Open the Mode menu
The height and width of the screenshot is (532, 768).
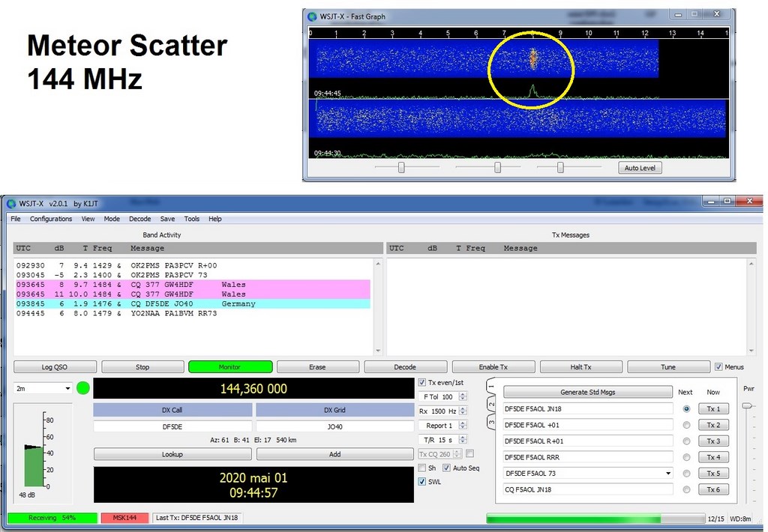coord(112,219)
